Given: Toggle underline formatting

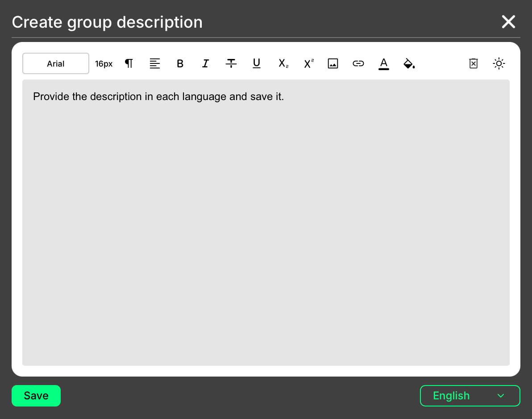Looking at the screenshot, I should (257, 63).
